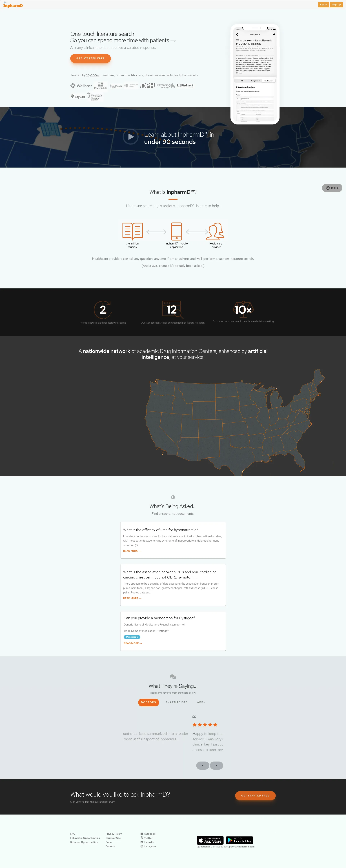Read more on Rystiggo monograph
Image resolution: width=346 pixels, height=868 pixels.
[x=132, y=643]
